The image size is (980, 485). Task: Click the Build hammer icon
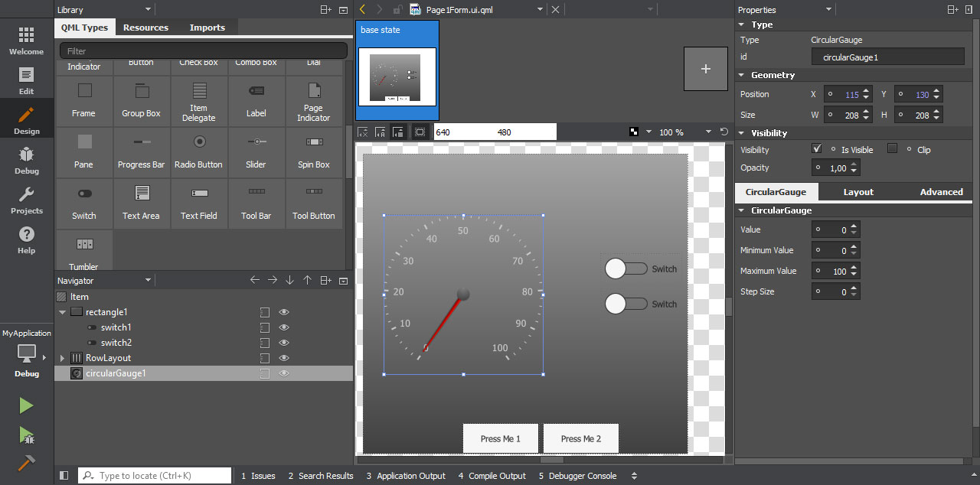[26, 464]
